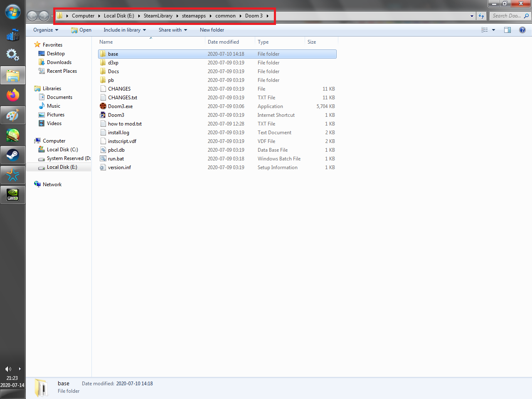Open the Paint palette taskbar icon

tap(13, 116)
